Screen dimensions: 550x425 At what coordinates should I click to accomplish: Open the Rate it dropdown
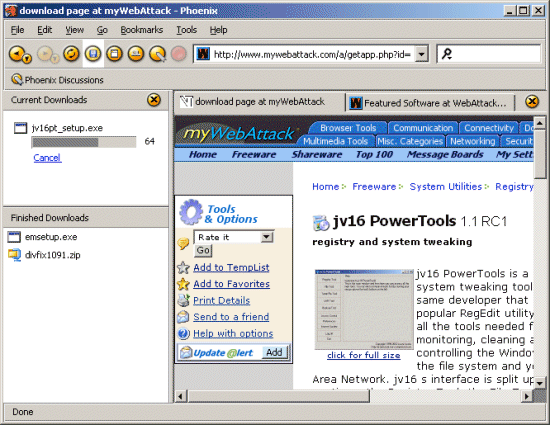tap(267, 237)
